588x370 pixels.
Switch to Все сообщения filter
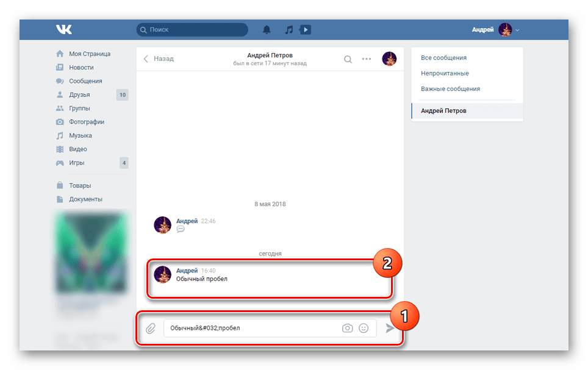[443, 57]
